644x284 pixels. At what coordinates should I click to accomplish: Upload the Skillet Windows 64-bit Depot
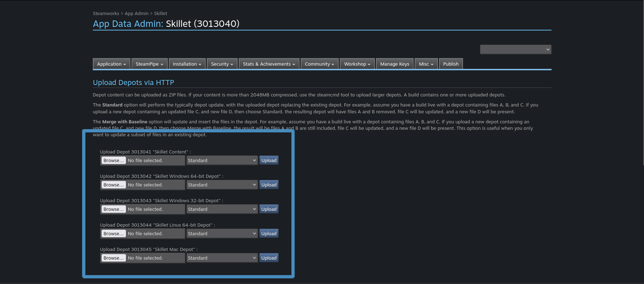269,185
